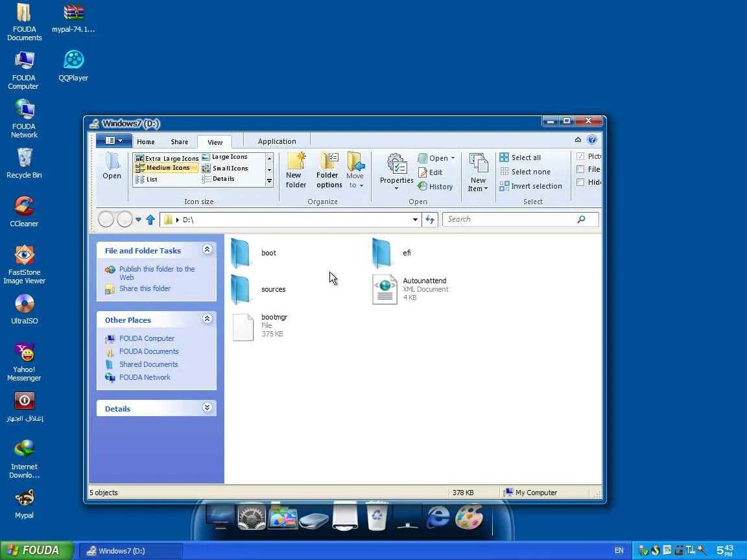Open the file menu dropdown button
This screenshot has width=747, height=560.
[x=114, y=141]
